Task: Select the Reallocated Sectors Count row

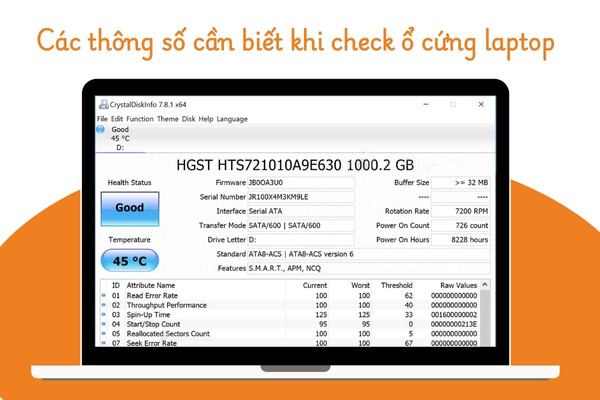Action: pos(290,334)
